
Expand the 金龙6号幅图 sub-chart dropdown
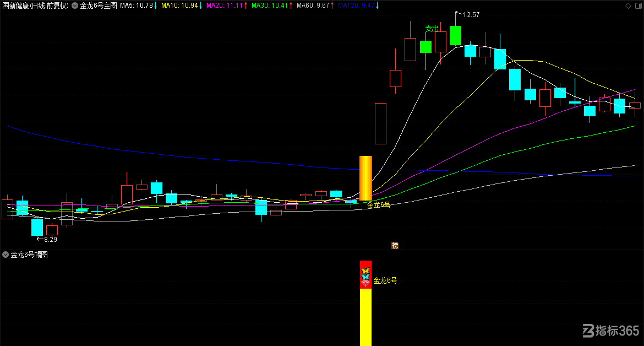[x=6, y=255]
